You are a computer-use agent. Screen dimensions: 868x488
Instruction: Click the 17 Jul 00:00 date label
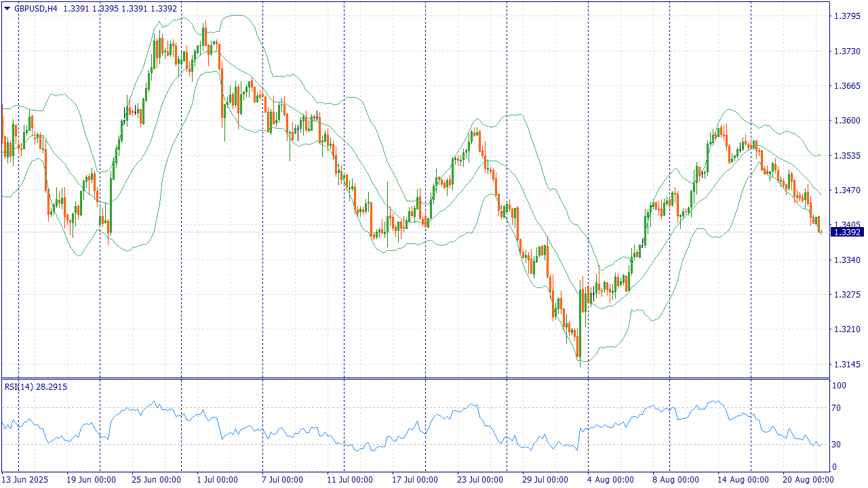pos(416,480)
